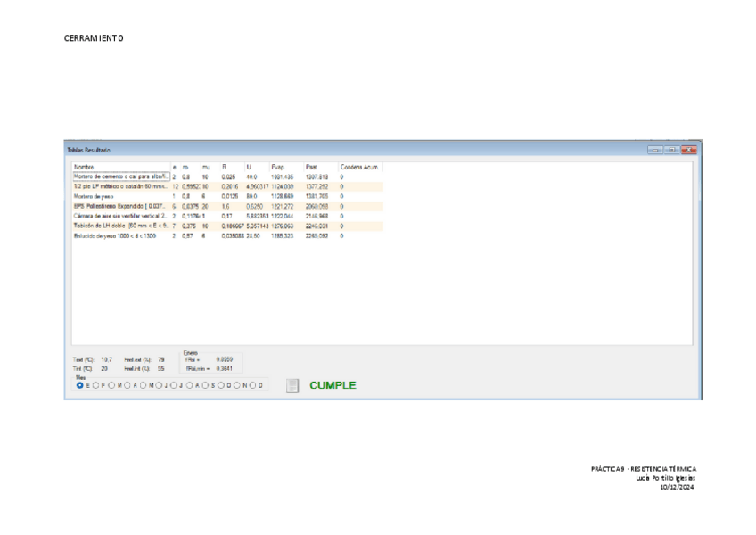Image resolution: width=756 pixels, height=535 pixels.
Task: Choose the A radio between the two M's
Action: coord(127,385)
